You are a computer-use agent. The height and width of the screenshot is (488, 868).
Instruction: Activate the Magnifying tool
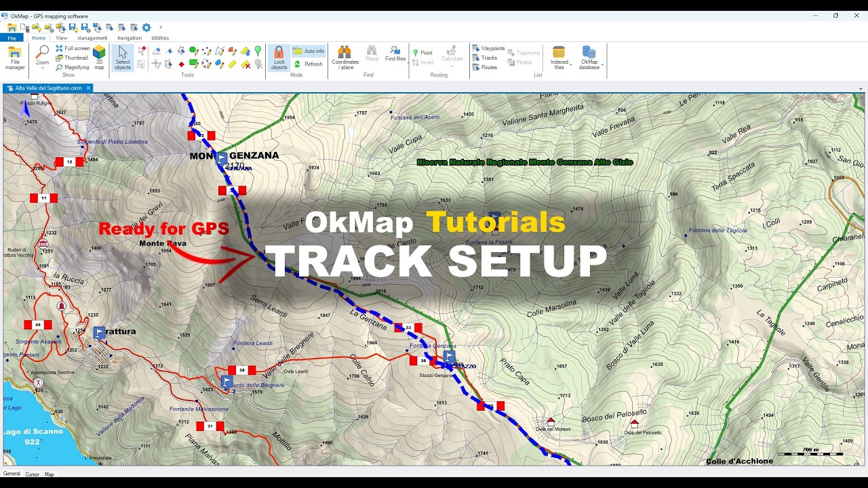click(x=73, y=67)
